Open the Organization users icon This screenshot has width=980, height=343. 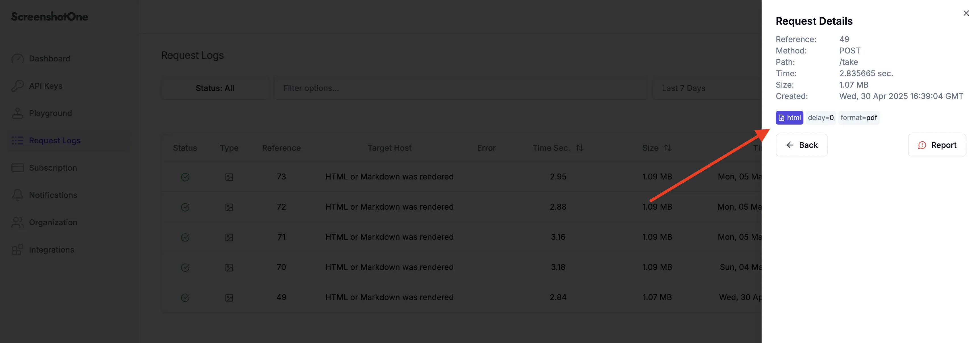[18, 222]
